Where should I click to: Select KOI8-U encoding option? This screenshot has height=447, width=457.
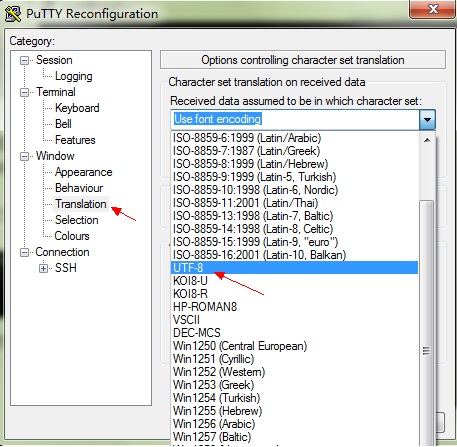point(294,281)
